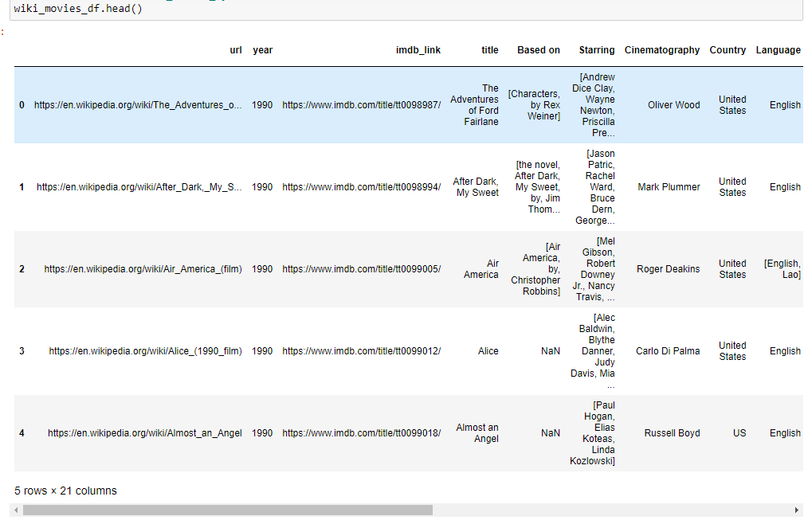Click 'Roger Deakins' cinematography cell

[668, 269]
